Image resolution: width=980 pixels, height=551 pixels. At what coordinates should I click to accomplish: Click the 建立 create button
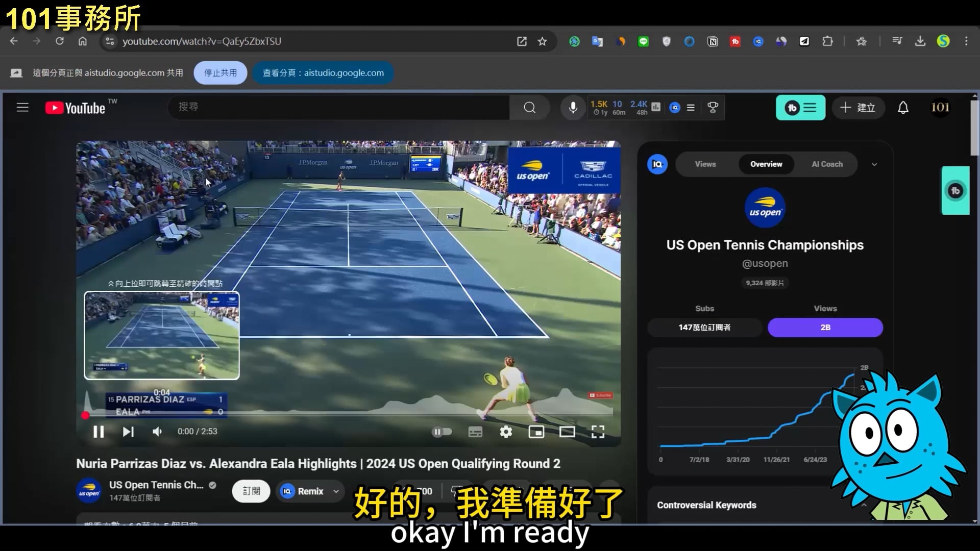click(x=858, y=108)
